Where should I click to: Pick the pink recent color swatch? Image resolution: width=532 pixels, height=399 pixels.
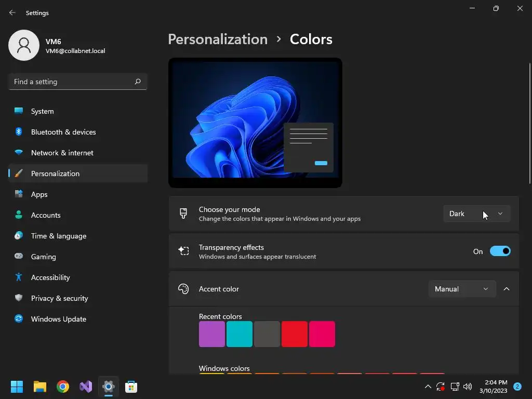[322, 334]
